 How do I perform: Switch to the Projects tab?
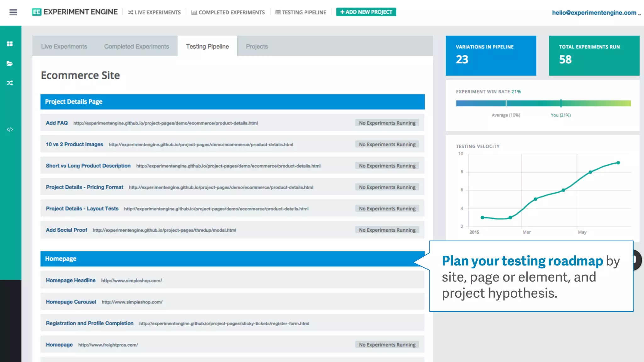pos(257,46)
